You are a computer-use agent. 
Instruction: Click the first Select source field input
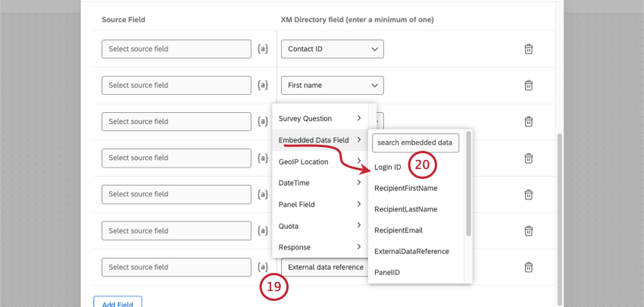click(x=176, y=49)
